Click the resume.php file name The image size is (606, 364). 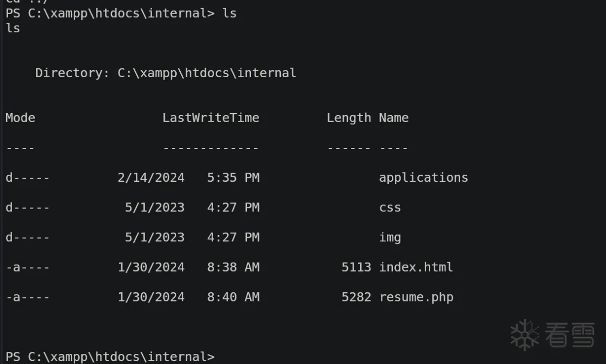click(416, 297)
